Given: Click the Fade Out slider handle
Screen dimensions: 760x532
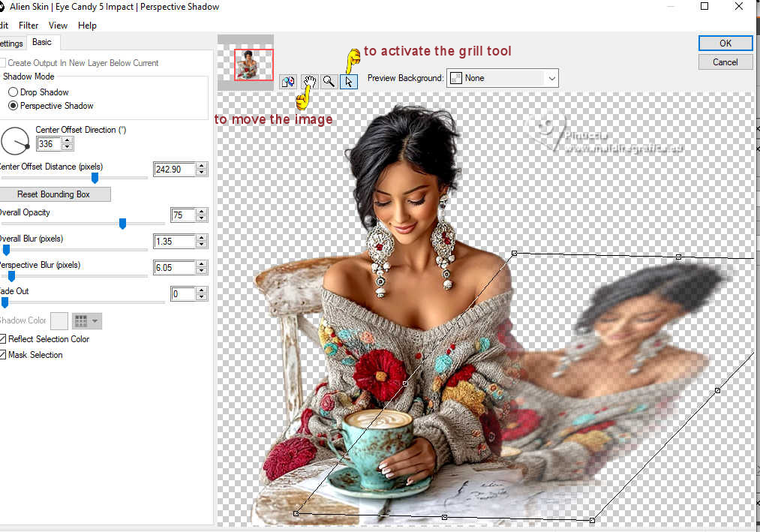Looking at the screenshot, I should point(5,302).
